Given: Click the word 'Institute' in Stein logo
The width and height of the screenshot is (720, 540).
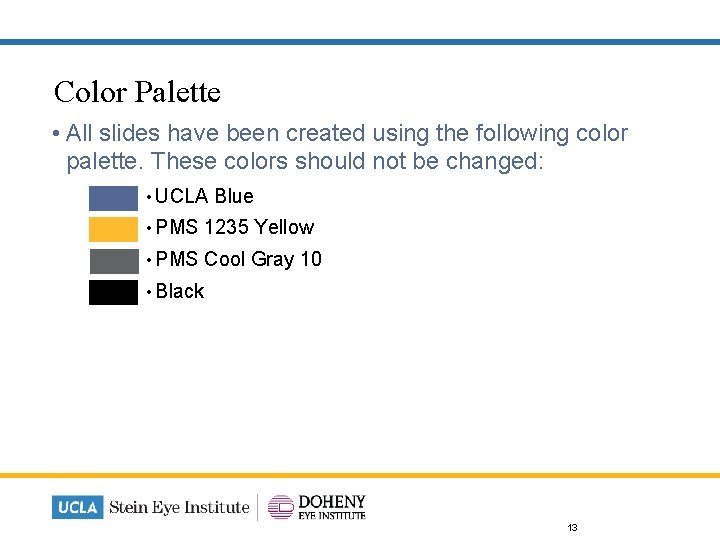Looking at the screenshot, I should click(x=217, y=507).
